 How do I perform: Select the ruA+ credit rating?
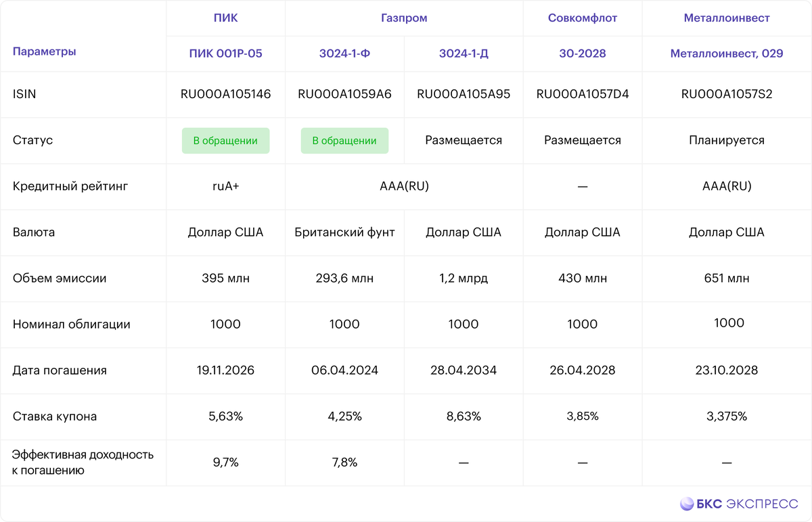225,187
